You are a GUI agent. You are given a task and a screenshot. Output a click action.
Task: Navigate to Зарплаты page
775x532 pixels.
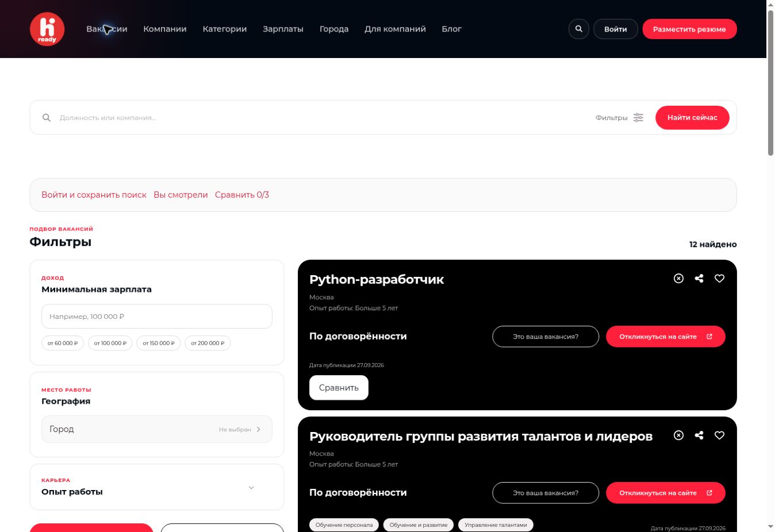283,29
